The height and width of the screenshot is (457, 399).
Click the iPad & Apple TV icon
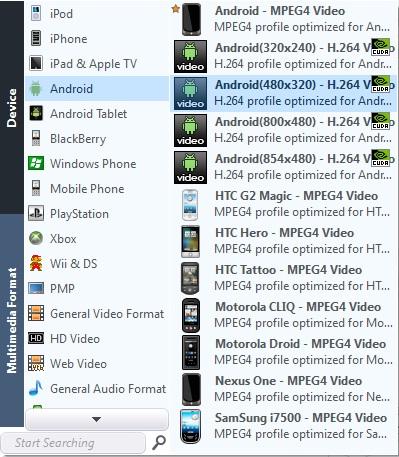click(x=36, y=63)
